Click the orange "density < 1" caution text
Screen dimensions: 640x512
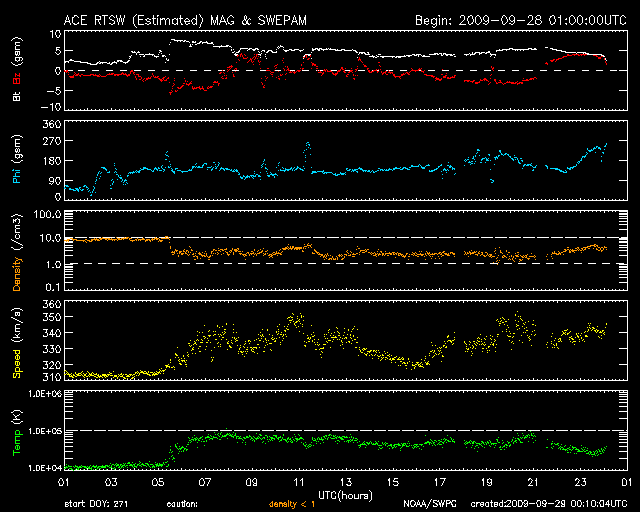pyautogui.click(x=292, y=504)
